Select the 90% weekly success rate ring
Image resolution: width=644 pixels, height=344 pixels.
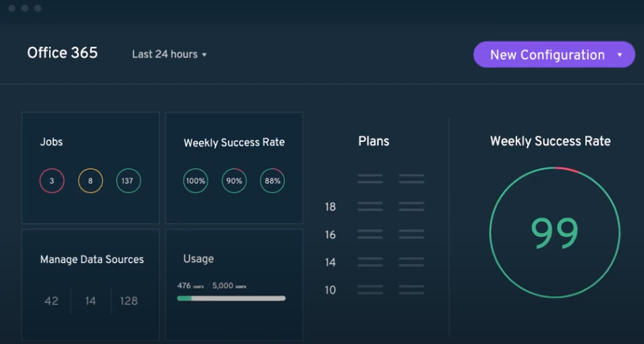tap(235, 181)
